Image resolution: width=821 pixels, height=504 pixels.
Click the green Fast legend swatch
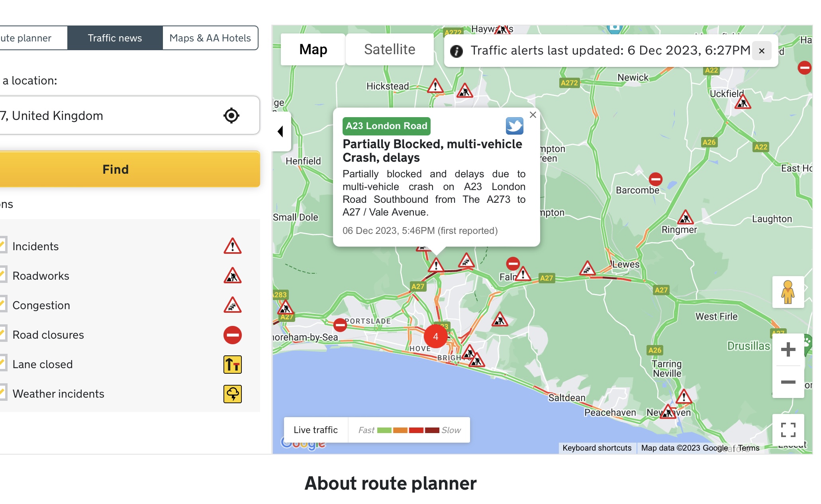pos(384,430)
